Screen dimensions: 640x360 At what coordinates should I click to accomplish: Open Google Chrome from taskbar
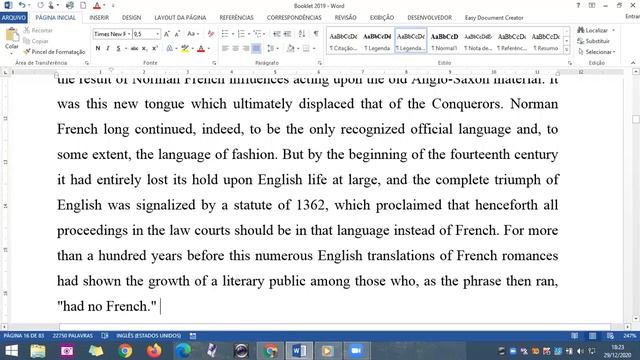[125, 351]
